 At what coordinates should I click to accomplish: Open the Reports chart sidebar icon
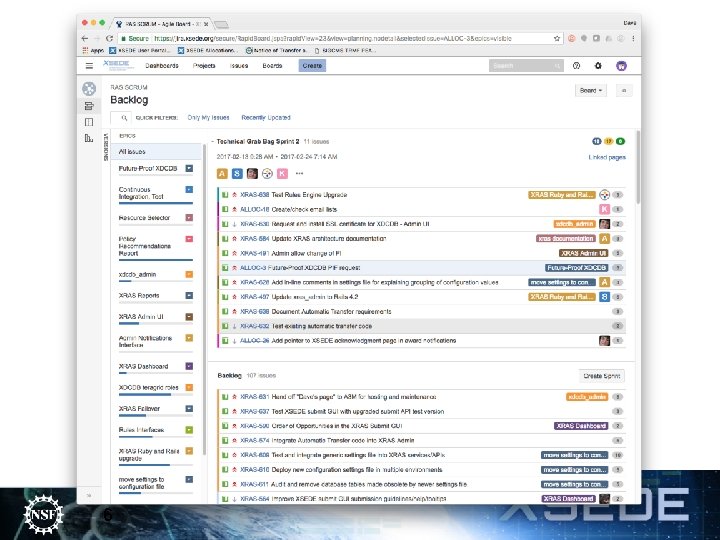point(89,138)
